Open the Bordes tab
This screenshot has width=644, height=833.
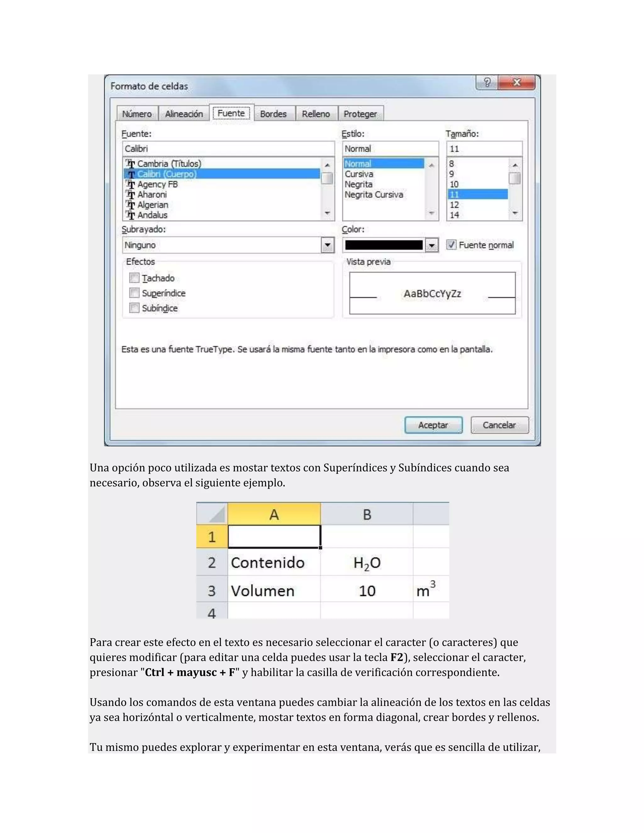273,114
